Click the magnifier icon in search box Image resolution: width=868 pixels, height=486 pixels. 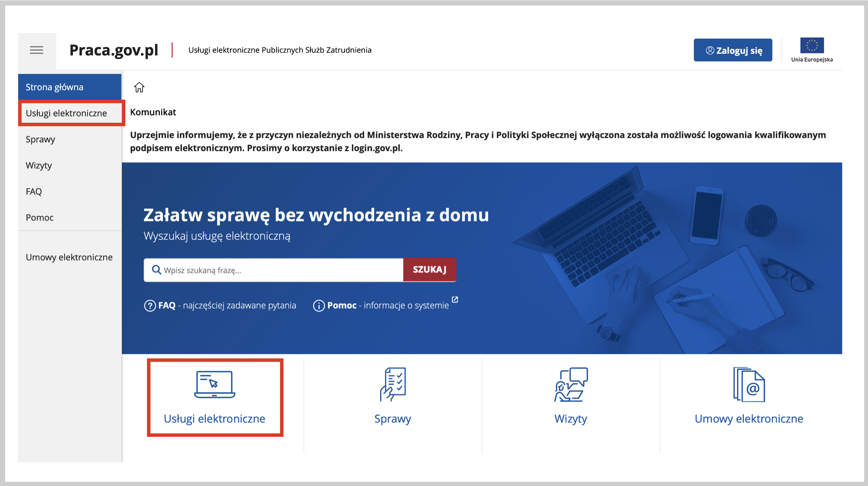coord(156,270)
